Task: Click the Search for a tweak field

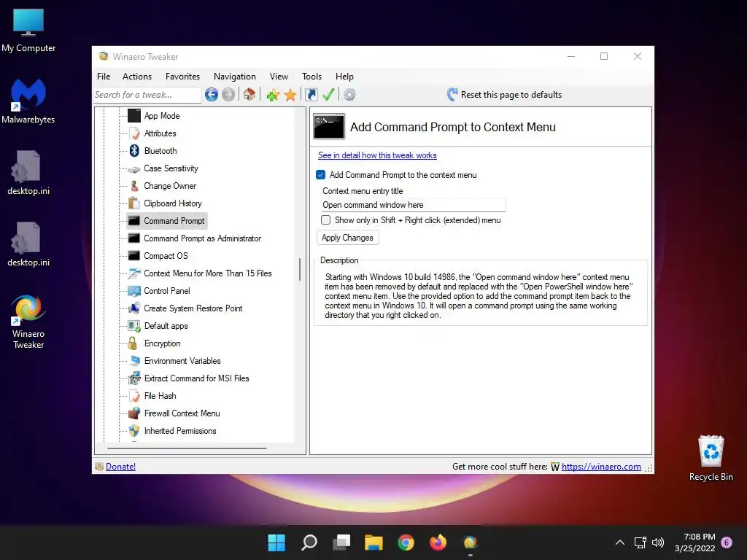Action: pos(147,95)
